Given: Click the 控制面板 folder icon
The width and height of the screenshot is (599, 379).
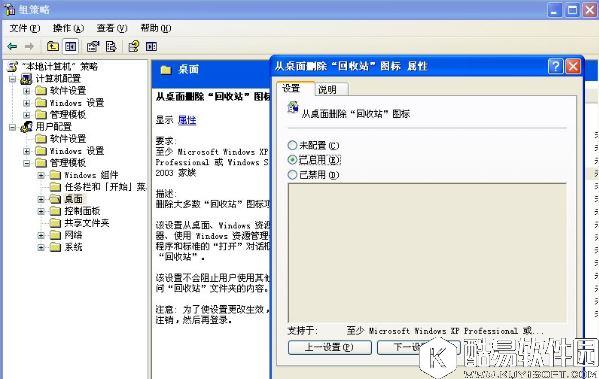Looking at the screenshot, I should [x=55, y=211].
